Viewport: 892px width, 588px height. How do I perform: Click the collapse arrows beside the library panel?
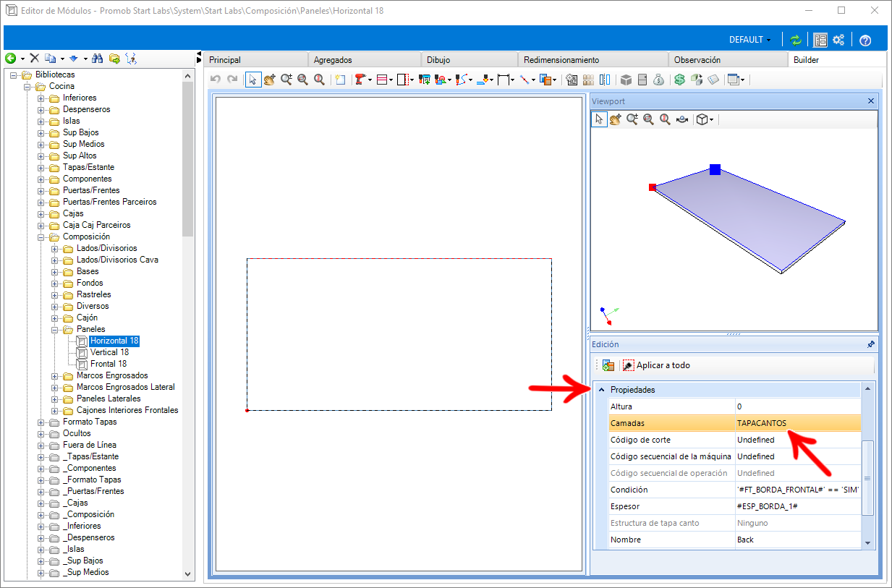199,58
